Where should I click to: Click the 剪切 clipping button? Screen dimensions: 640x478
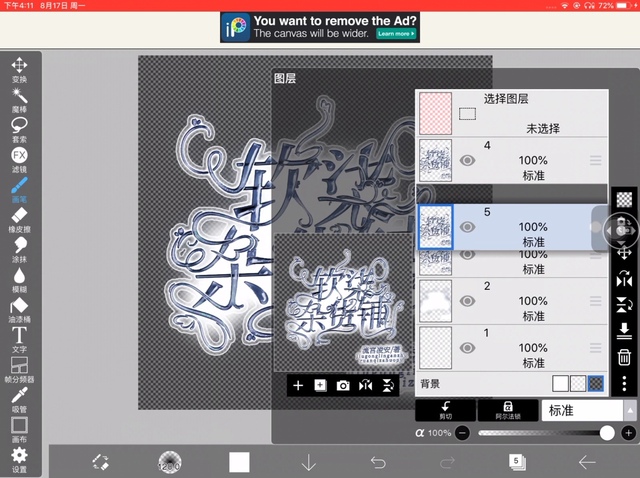click(x=445, y=410)
